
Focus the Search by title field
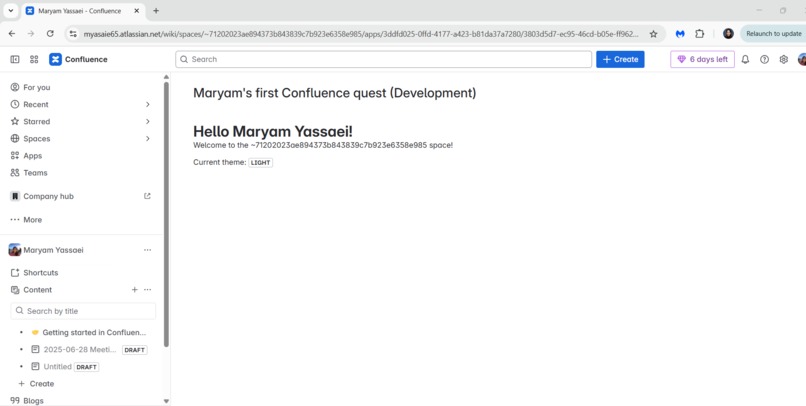pos(83,311)
